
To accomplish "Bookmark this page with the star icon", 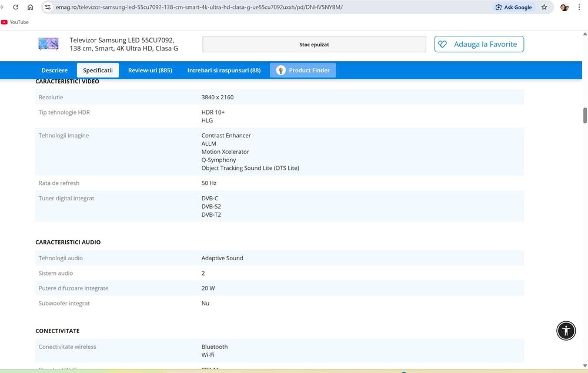I will [544, 7].
